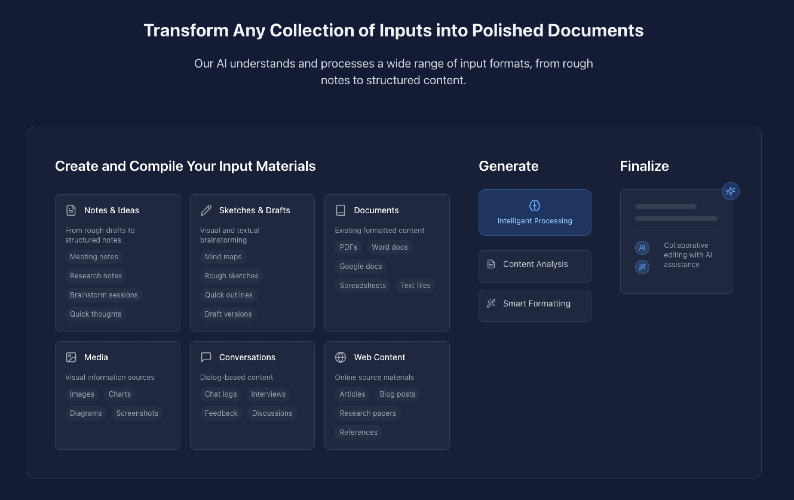
Task: Click 'Existing formatted content' description
Action: pos(379,230)
